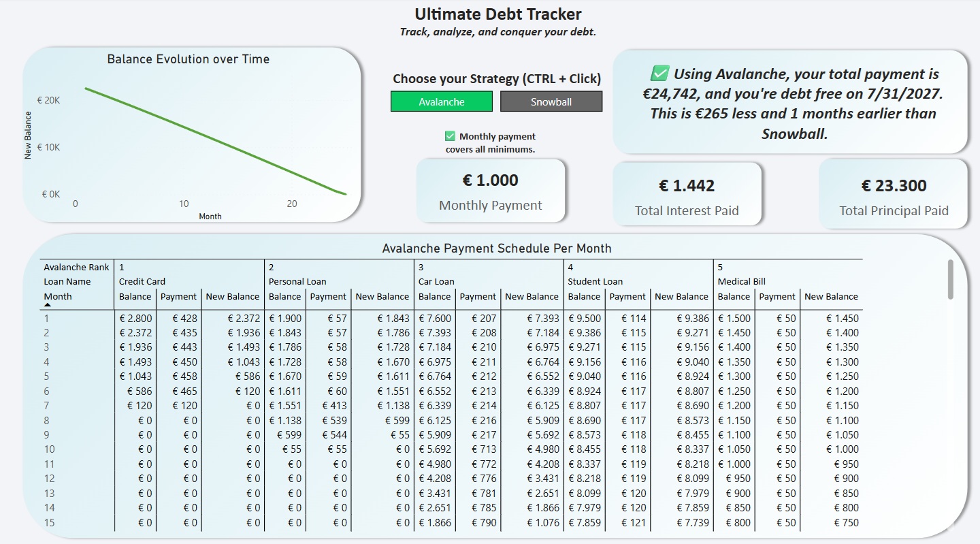Click the Total Principal Paid card

[894, 194]
